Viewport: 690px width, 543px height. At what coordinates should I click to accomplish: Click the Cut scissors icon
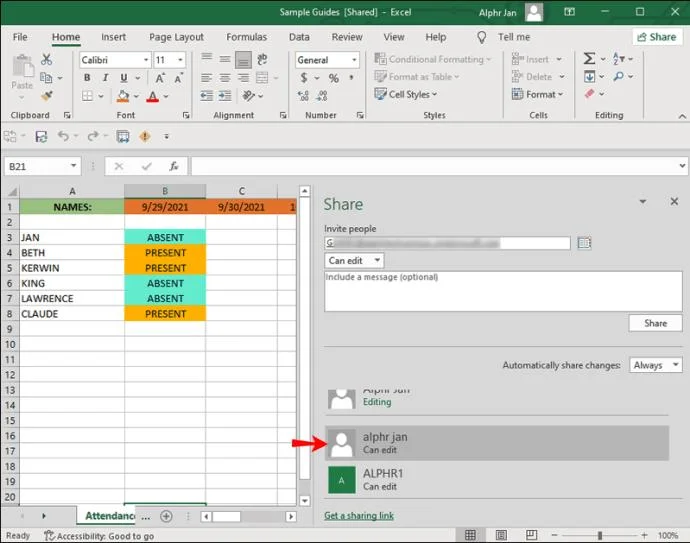click(x=46, y=59)
